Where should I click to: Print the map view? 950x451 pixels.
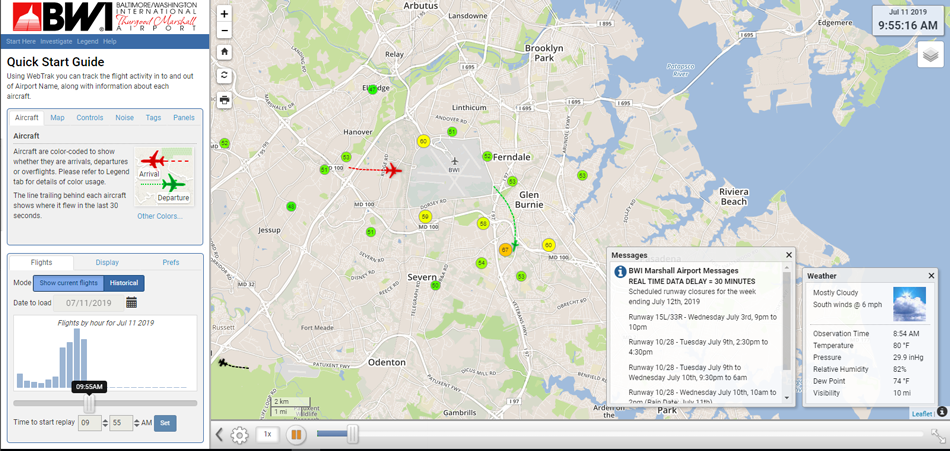(x=225, y=99)
